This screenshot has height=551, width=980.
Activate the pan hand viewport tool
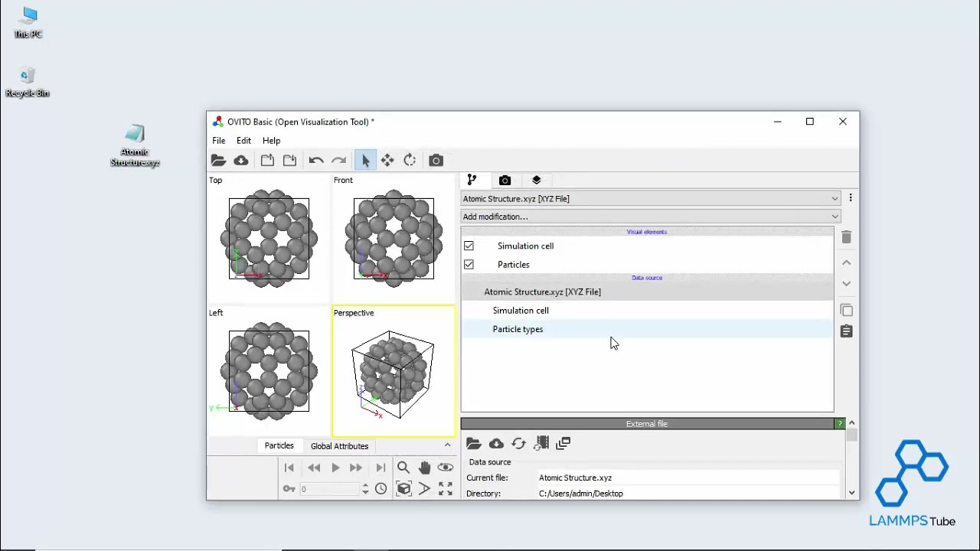[424, 468]
